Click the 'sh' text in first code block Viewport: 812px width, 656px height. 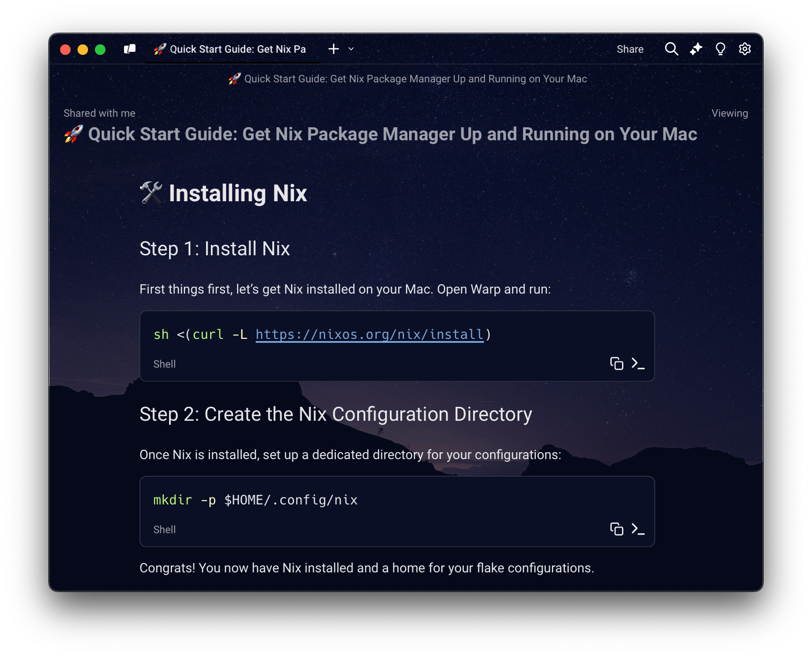click(161, 335)
